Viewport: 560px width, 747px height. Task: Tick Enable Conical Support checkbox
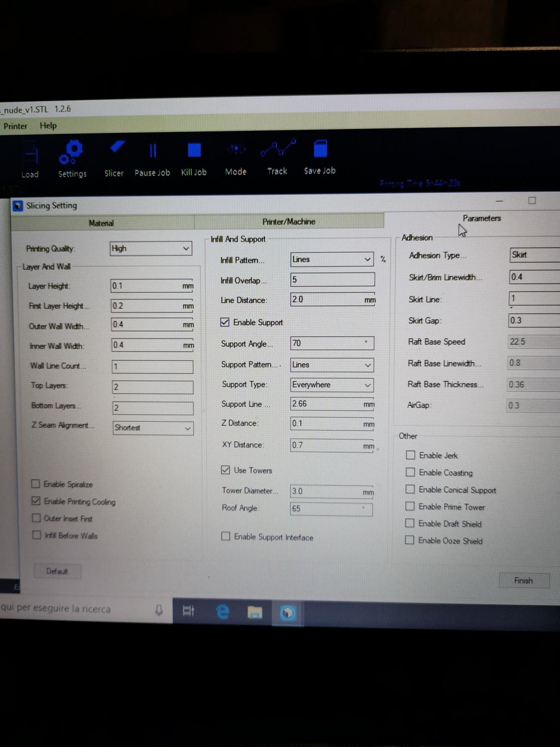point(410,490)
